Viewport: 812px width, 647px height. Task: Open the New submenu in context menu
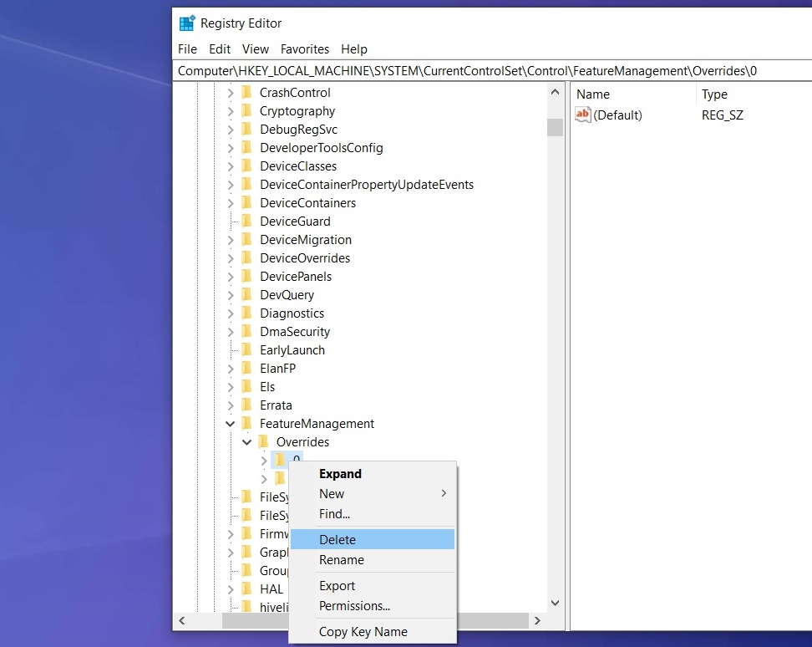373,494
